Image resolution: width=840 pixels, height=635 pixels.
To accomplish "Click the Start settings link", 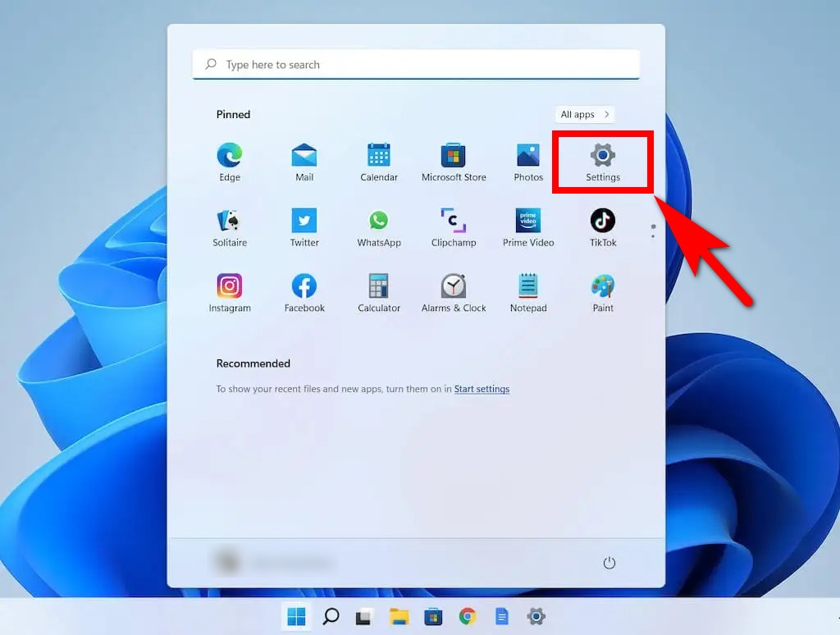I will 482,389.
